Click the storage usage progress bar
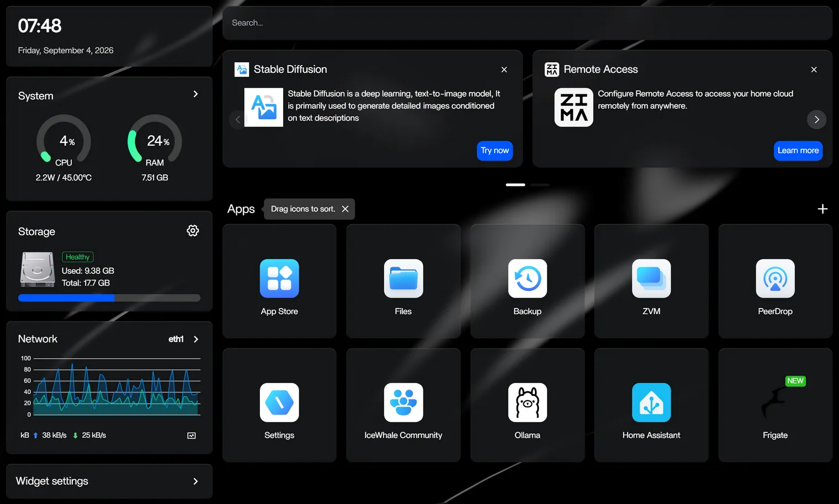This screenshot has height=504, width=839. pos(109,298)
